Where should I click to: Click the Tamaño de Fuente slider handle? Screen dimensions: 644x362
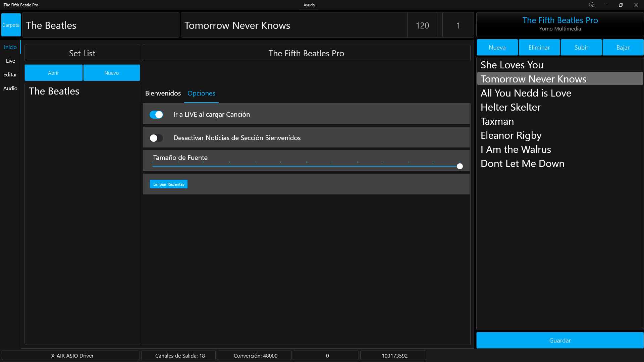click(460, 166)
